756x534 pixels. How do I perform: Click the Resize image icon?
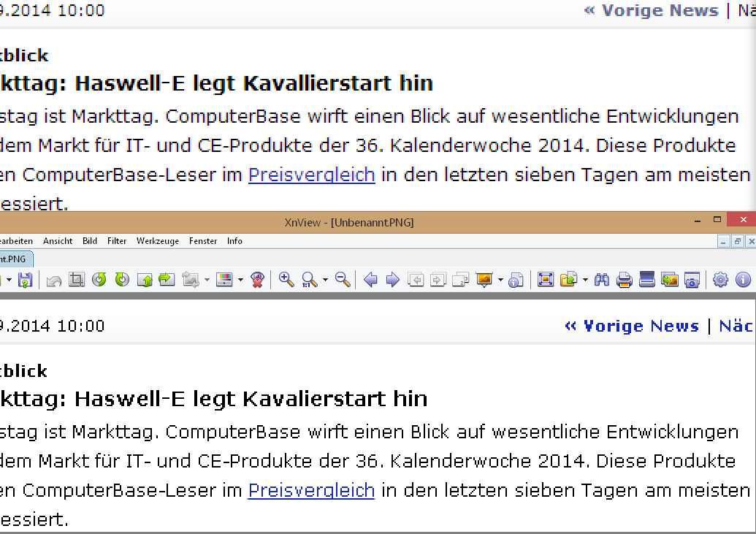191,280
